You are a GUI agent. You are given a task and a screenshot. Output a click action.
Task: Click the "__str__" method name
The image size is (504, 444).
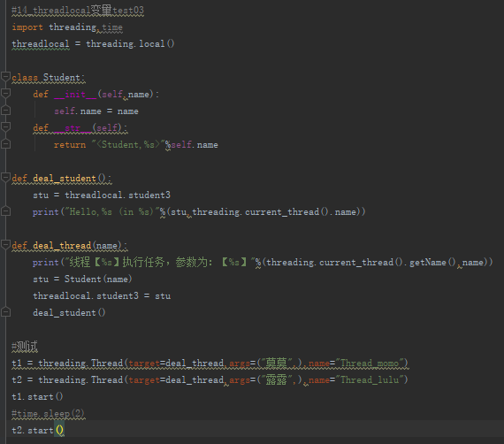coord(73,128)
